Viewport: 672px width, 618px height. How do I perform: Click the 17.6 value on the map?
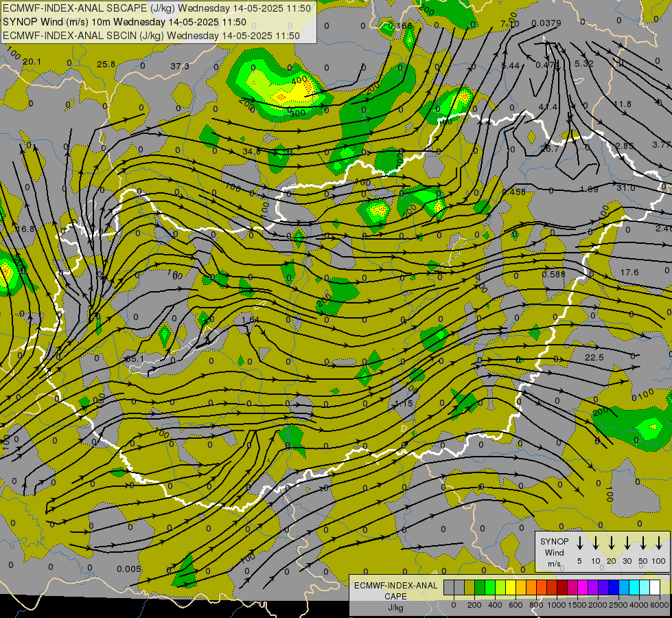[x=629, y=273]
